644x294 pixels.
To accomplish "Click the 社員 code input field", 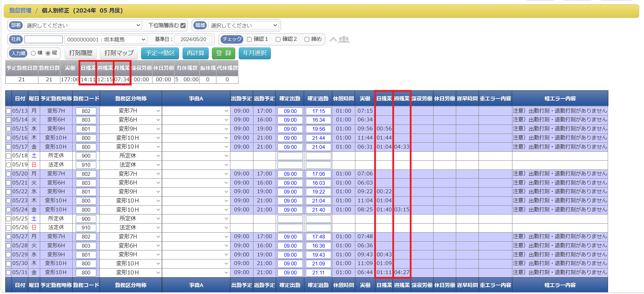I will tap(44, 39).
